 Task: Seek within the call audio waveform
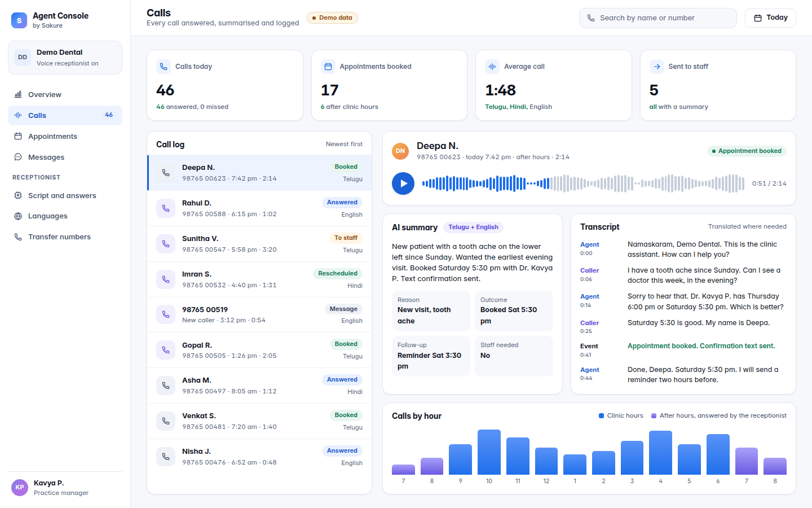tap(583, 183)
